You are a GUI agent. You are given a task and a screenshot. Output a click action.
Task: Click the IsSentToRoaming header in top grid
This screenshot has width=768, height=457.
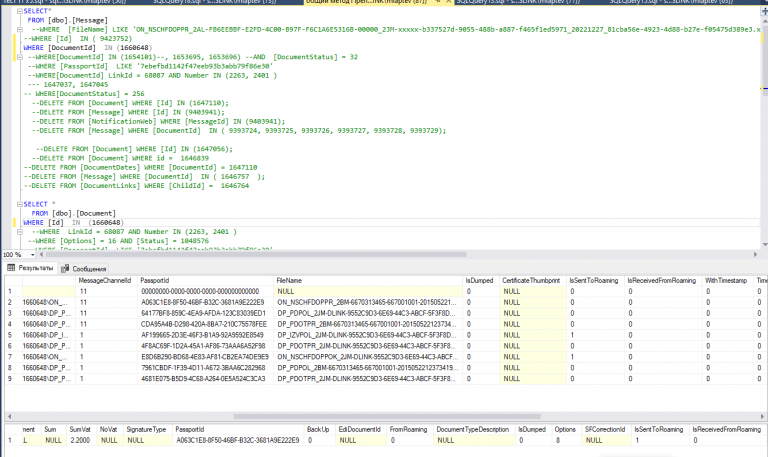coord(594,281)
